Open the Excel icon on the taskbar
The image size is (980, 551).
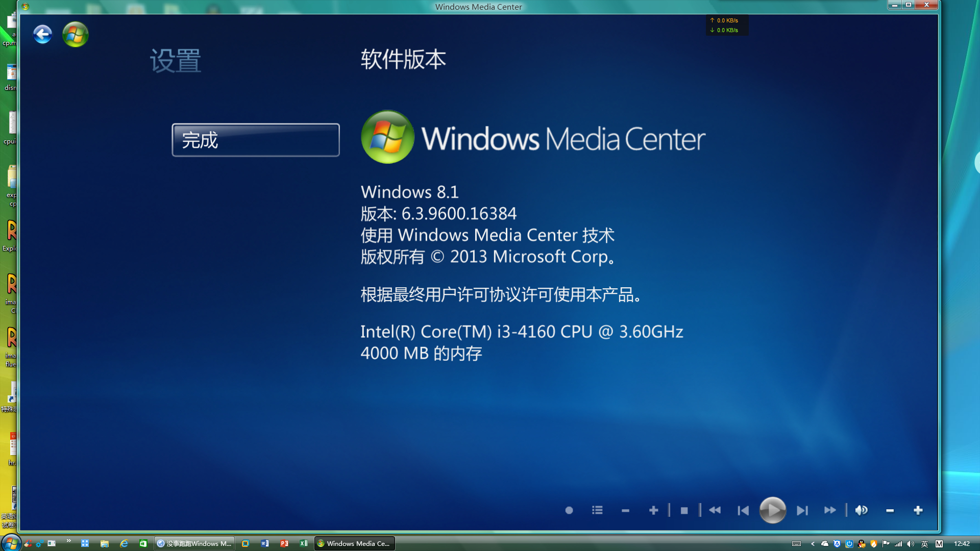304,543
